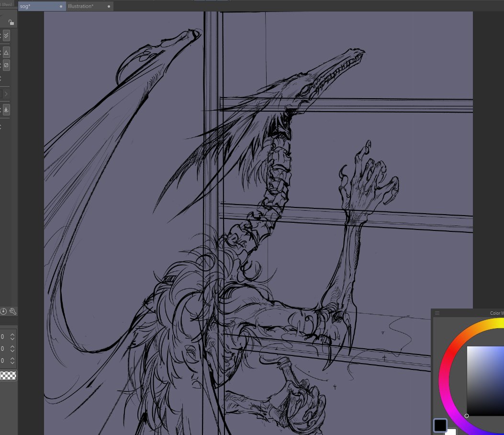Click the Pen tool label at the top-left
The height and width of the screenshot is (435, 504).
tap(6, 4)
